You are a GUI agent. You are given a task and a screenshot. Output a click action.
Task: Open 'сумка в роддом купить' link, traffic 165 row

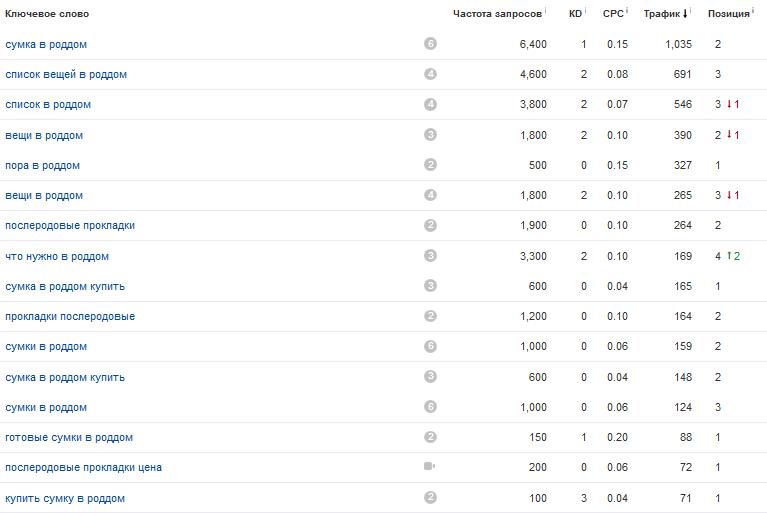click(65, 287)
